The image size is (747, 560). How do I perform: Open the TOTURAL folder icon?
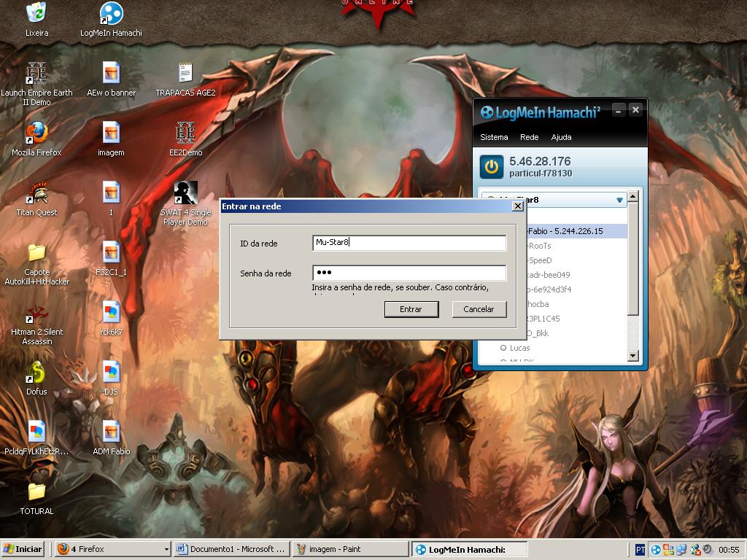point(36,492)
